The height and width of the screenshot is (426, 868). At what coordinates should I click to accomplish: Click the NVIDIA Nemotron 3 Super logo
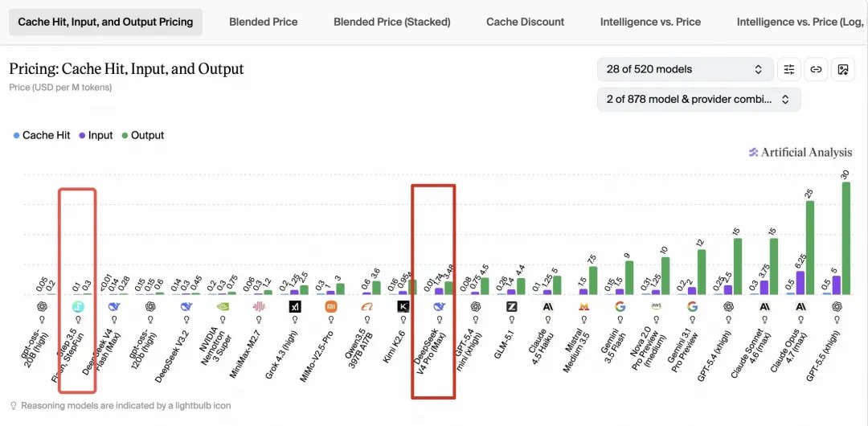point(223,306)
